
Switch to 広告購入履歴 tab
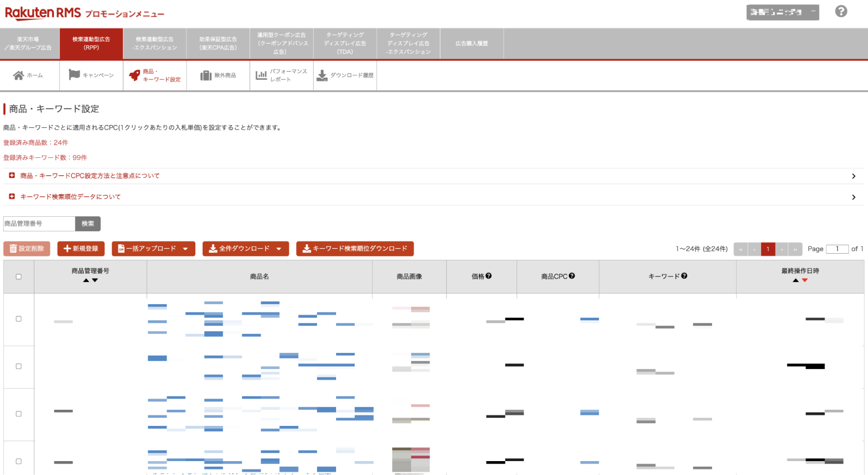[472, 43]
